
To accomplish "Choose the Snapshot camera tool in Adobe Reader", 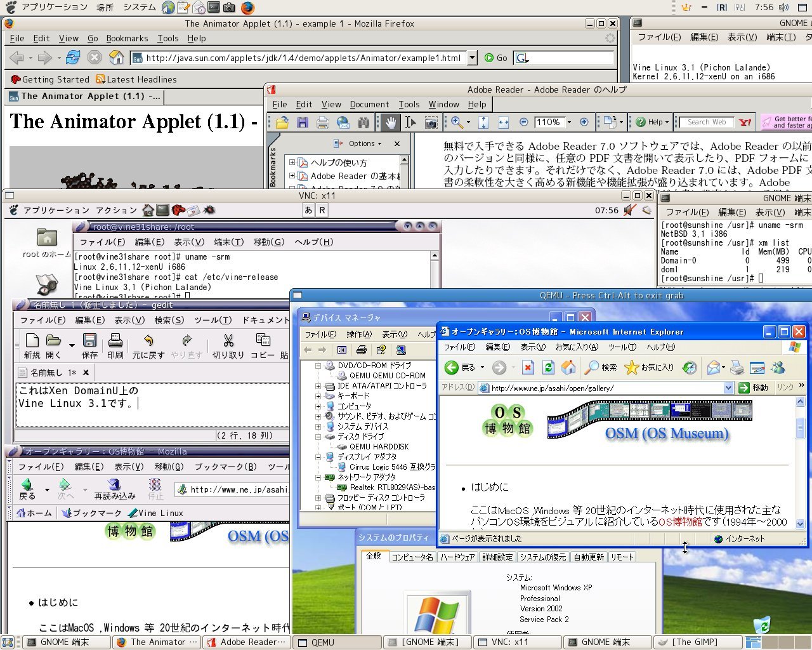I will tap(431, 122).
